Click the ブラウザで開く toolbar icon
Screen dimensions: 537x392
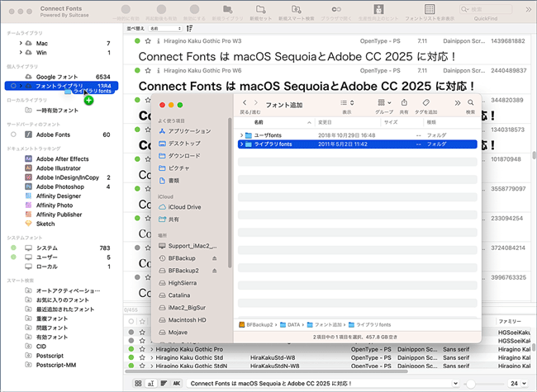[x=336, y=9]
